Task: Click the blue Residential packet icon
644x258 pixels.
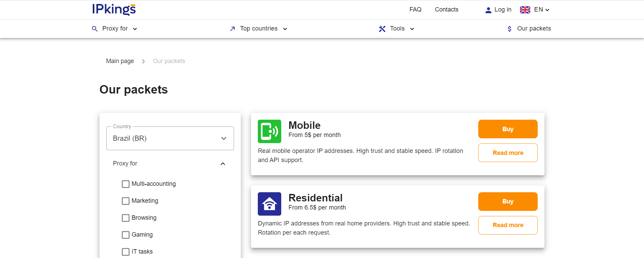Action: [269, 204]
